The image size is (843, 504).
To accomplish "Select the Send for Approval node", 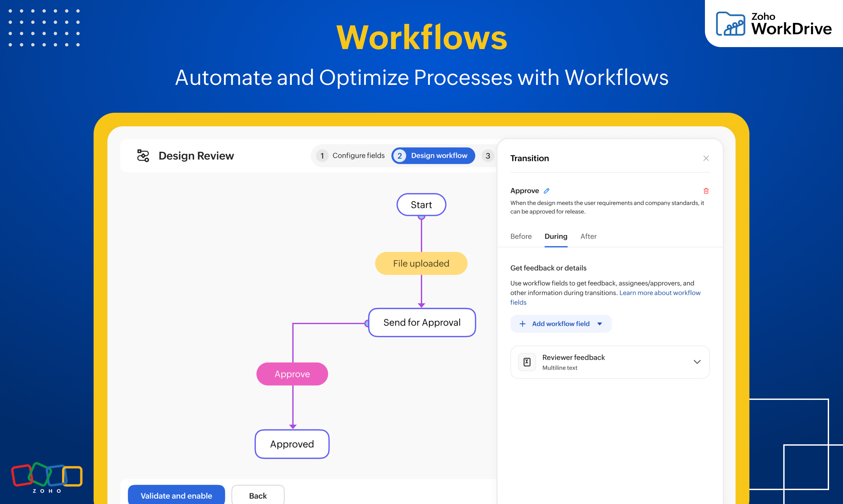I will click(x=421, y=322).
